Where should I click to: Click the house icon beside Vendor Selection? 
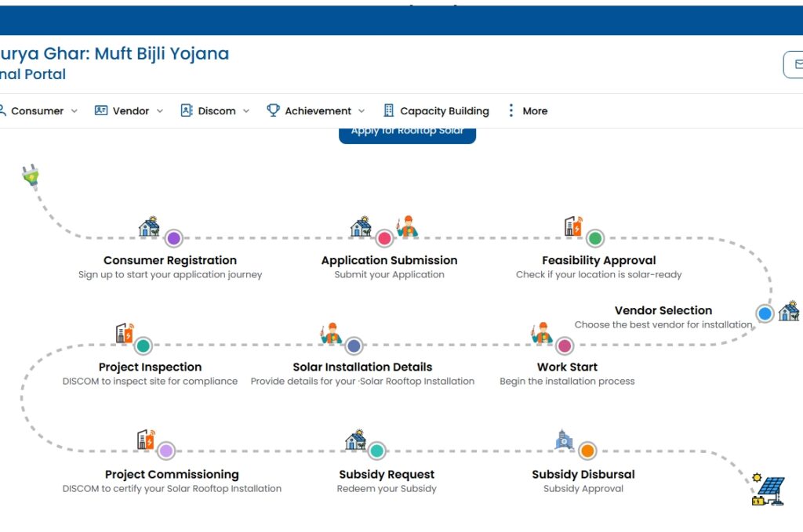pos(789,311)
